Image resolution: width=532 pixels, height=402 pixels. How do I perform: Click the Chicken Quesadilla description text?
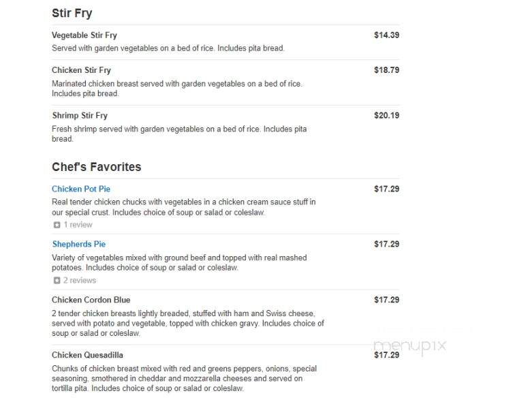[x=184, y=378]
